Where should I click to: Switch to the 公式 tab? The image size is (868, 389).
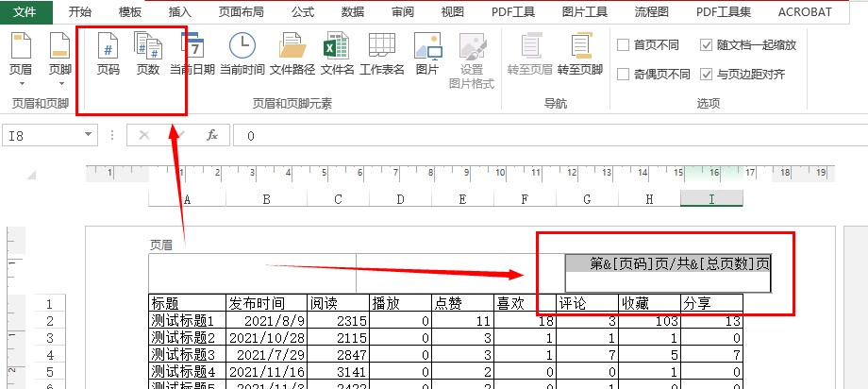(303, 12)
